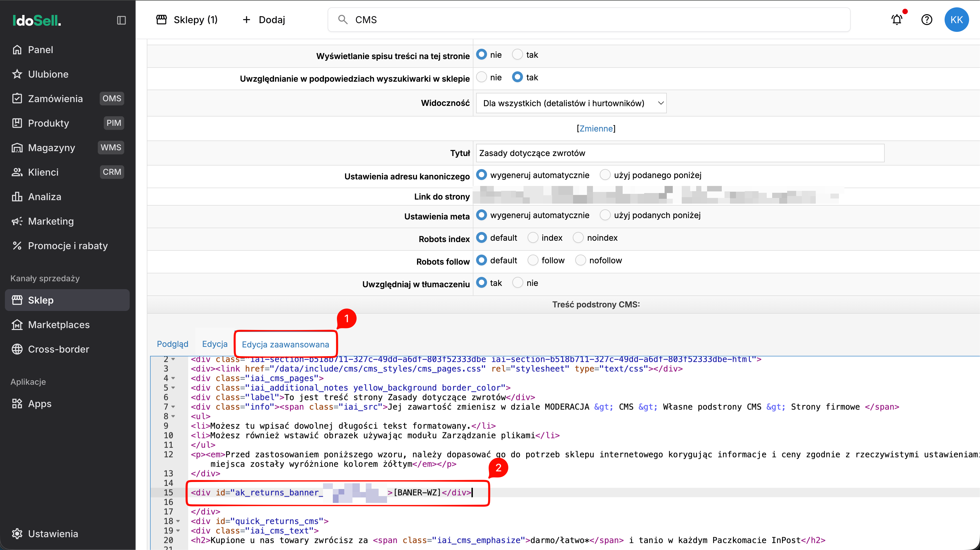Click the Produkty icon in sidebar
The width and height of the screenshot is (980, 550).
pyautogui.click(x=17, y=123)
